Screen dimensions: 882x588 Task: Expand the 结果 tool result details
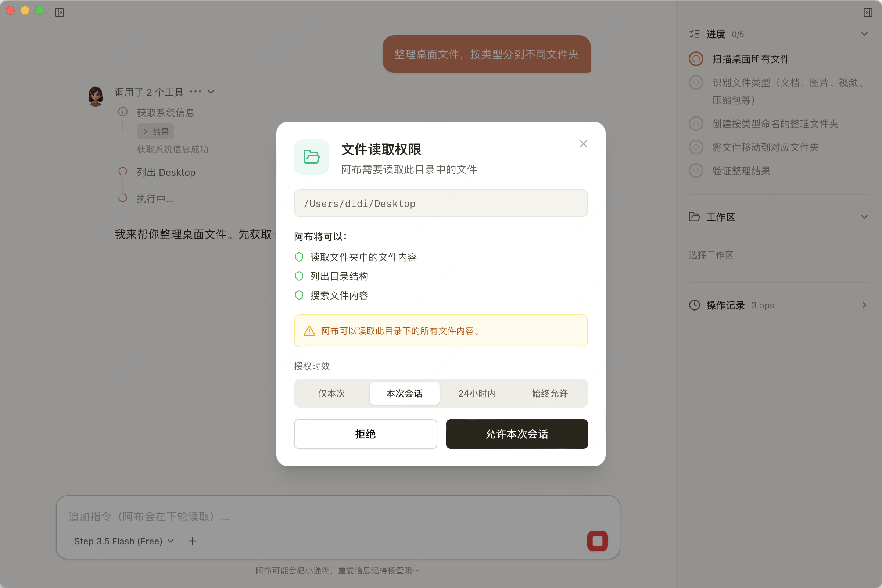[155, 131]
